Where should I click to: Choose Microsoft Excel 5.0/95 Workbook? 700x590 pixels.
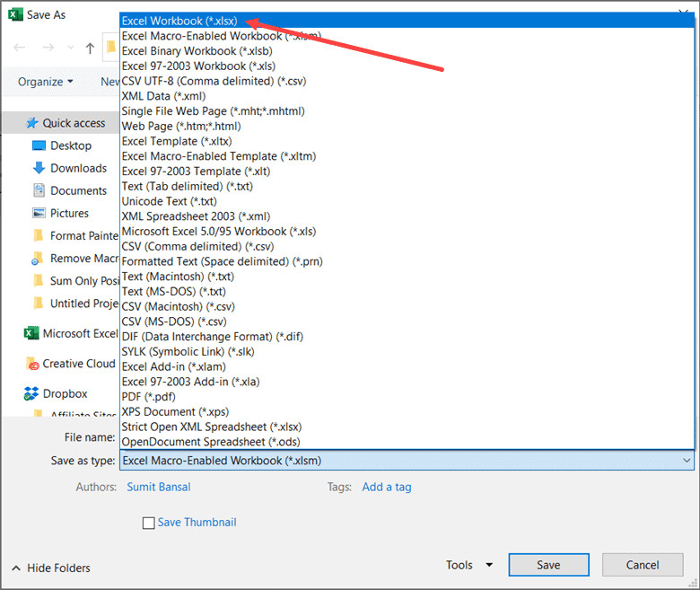(407, 232)
